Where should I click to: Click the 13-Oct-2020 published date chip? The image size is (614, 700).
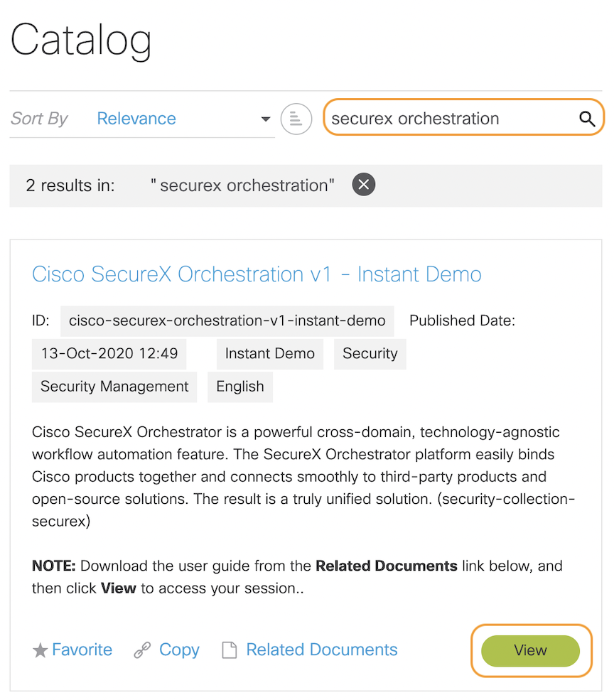tap(109, 353)
